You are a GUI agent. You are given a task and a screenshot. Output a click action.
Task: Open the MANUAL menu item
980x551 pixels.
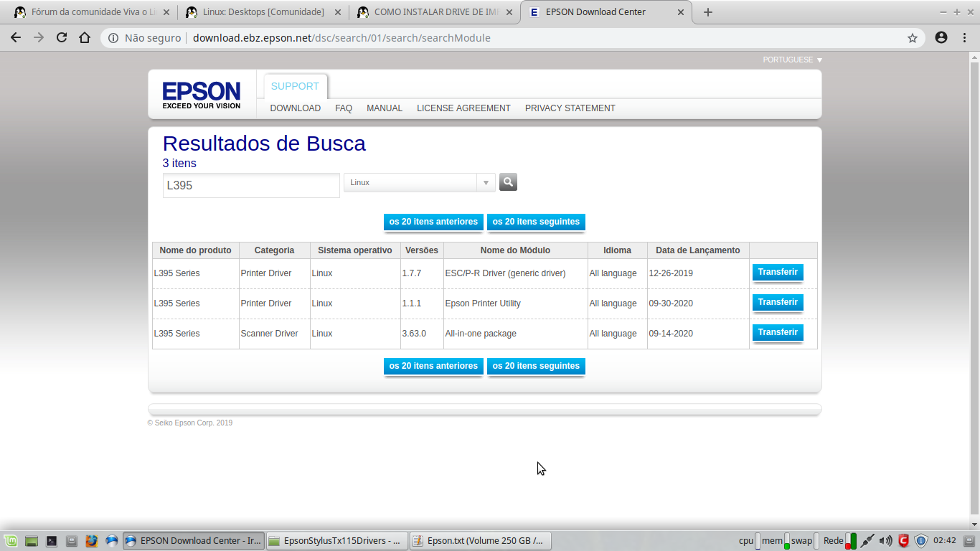pos(385,108)
